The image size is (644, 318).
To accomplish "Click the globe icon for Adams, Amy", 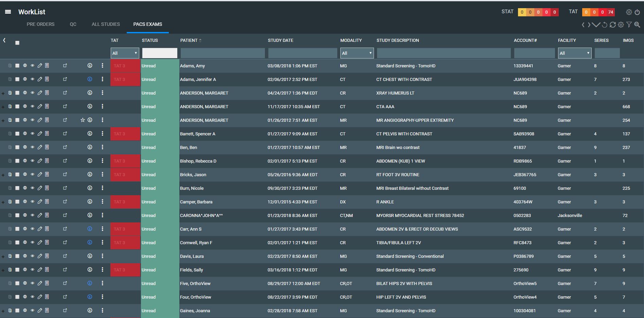I will coord(25,66).
